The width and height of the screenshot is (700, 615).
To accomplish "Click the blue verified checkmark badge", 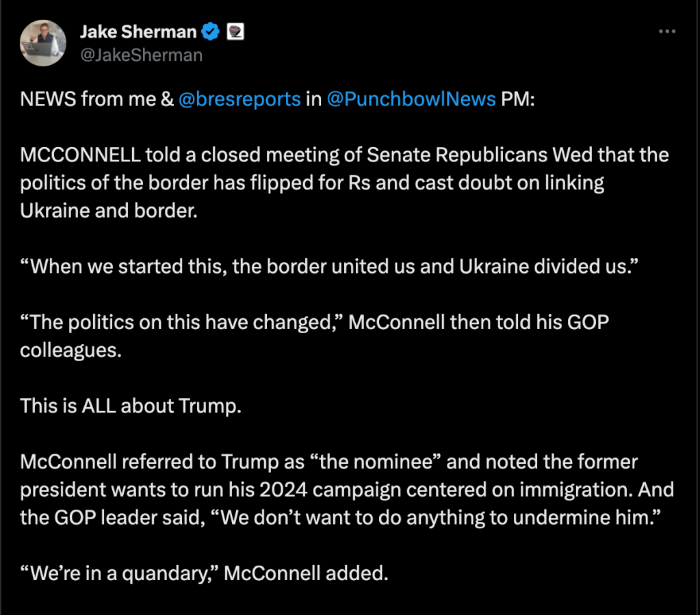I will [x=211, y=31].
